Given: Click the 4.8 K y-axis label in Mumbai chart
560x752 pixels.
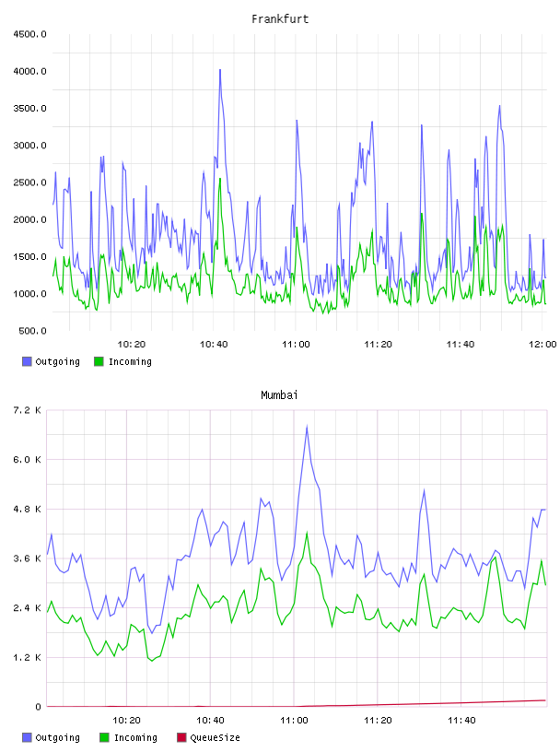Looking at the screenshot, I should 27,510.
